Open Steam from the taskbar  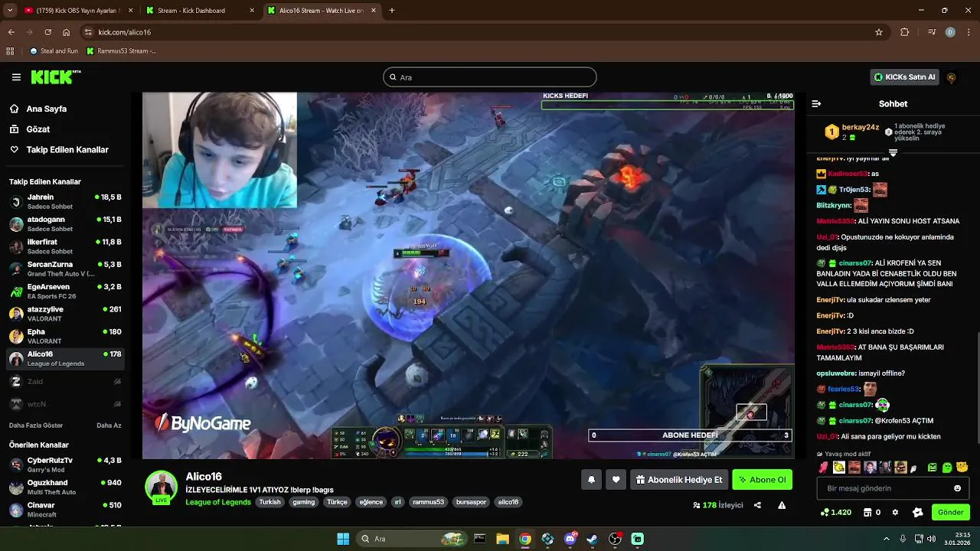click(x=593, y=539)
